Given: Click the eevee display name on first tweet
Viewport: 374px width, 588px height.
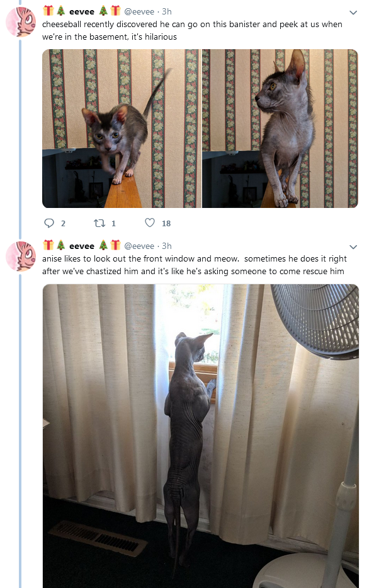Looking at the screenshot, I should tap(82, 11).
